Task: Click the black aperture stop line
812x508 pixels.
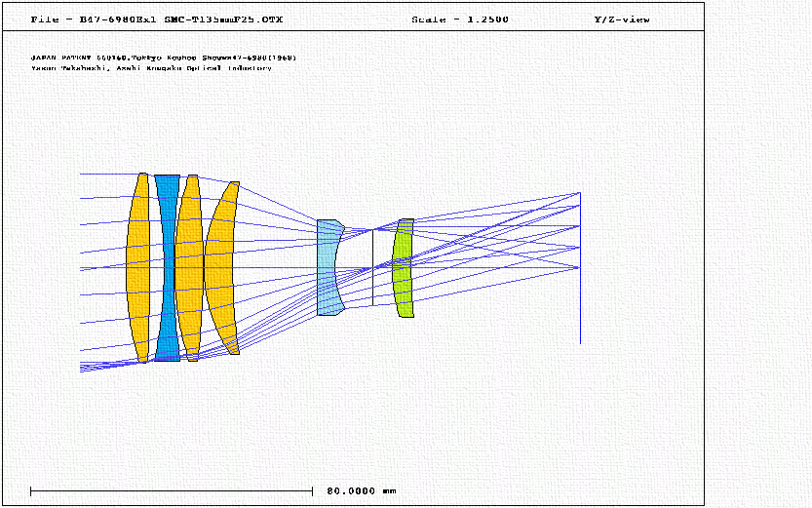Action: [372, 268]
